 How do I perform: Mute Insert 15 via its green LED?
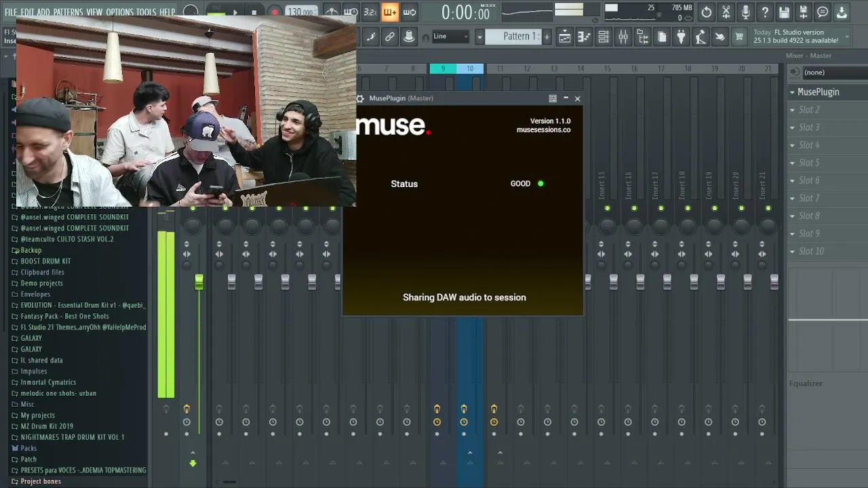[x=608, y=208]
